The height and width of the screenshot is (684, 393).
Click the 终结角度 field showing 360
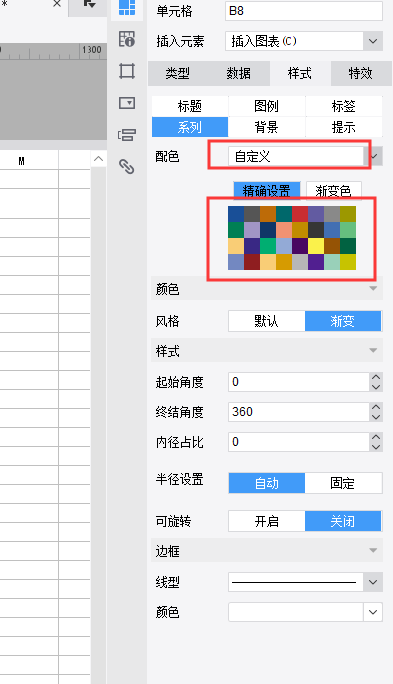[299, 412]
